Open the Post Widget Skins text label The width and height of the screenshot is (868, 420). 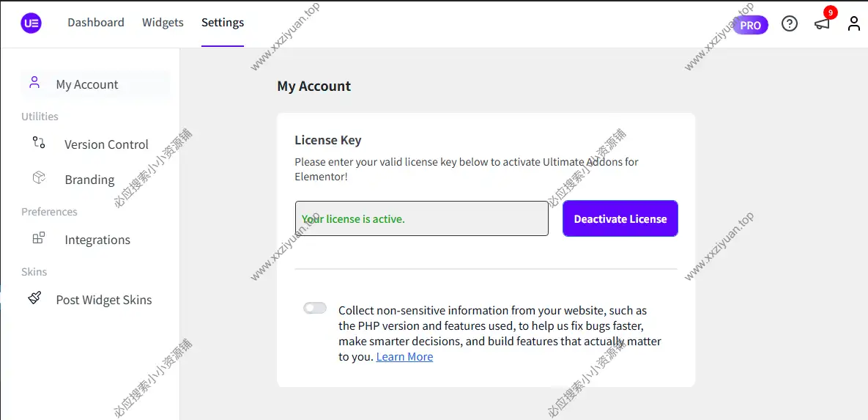(x=104, y=300)
